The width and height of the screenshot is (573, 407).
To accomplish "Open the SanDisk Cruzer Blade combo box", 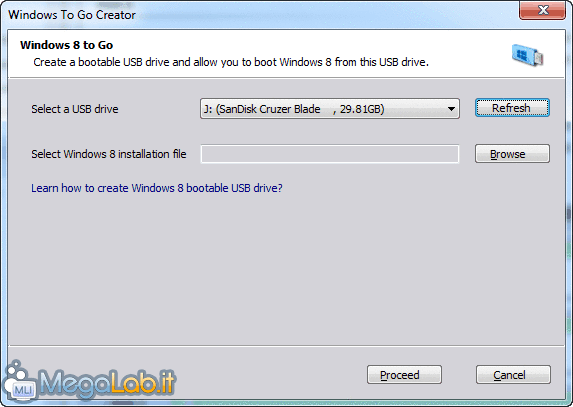I will [x=330, y=109].
